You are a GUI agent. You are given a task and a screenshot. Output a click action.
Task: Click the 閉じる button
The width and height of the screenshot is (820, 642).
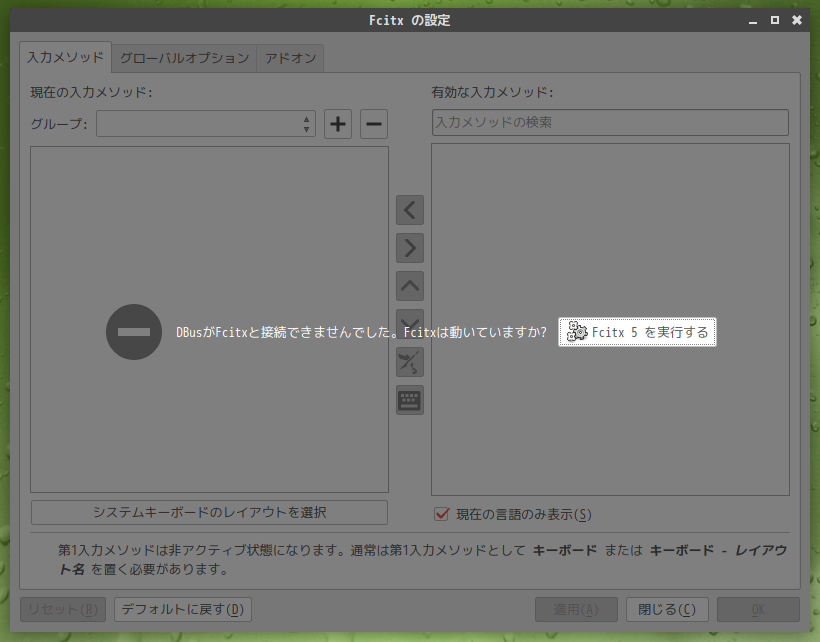[x=667, y=610]
